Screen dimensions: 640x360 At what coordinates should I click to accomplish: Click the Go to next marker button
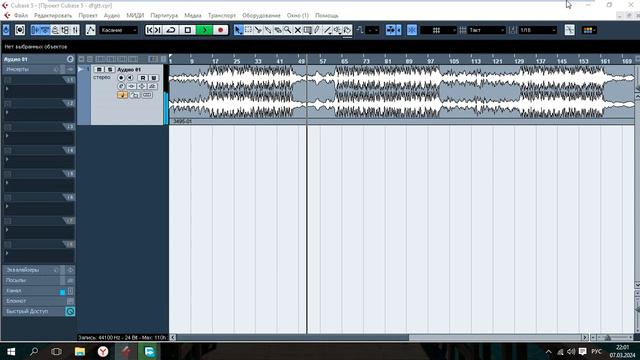tap(158, 30)
